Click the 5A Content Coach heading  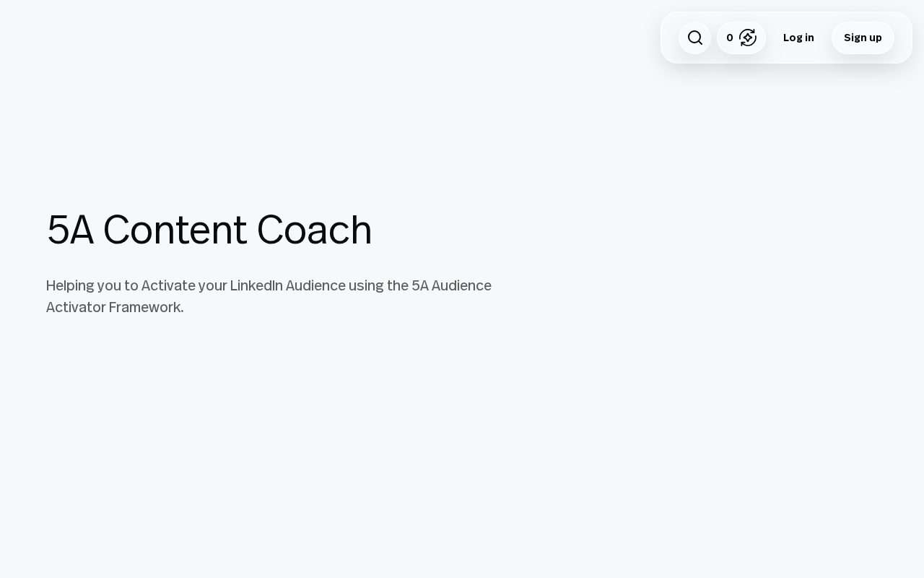[209, 230]
